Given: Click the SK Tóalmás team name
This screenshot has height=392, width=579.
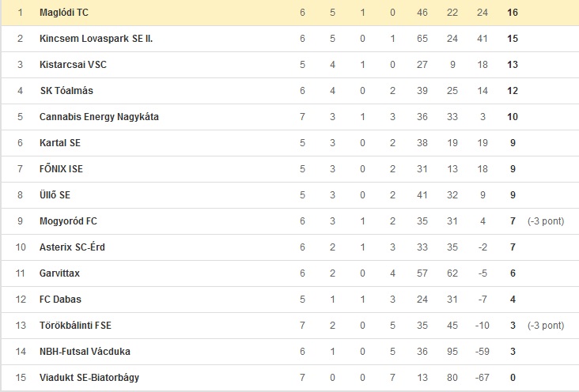Looking at the screenshot, I should 66,91.
